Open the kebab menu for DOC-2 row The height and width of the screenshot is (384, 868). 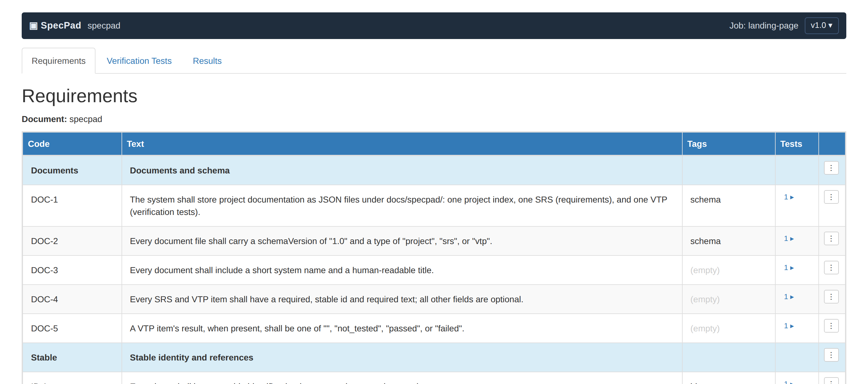[831, 239]
